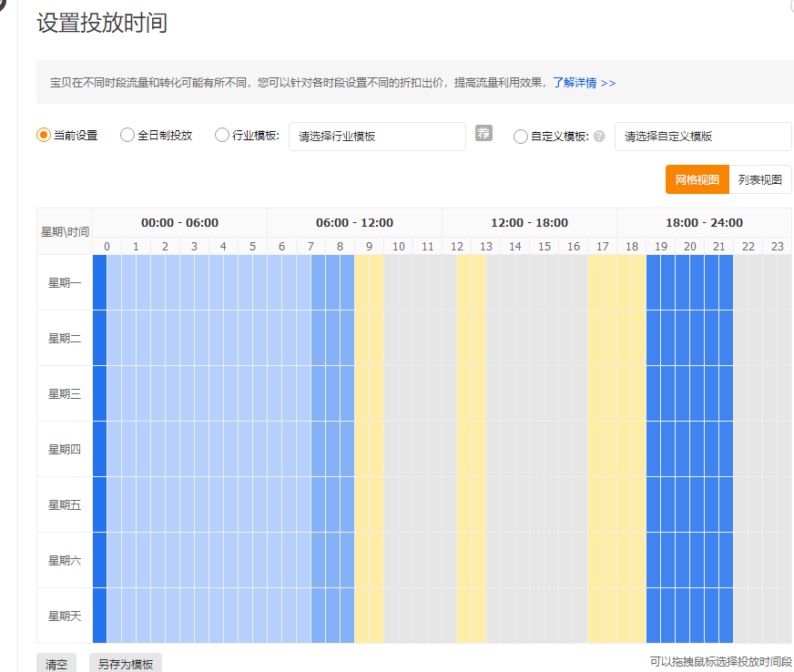Select the 全日制投放 radio option
Viewport: 794px width, 672px height.
[127, 136]
